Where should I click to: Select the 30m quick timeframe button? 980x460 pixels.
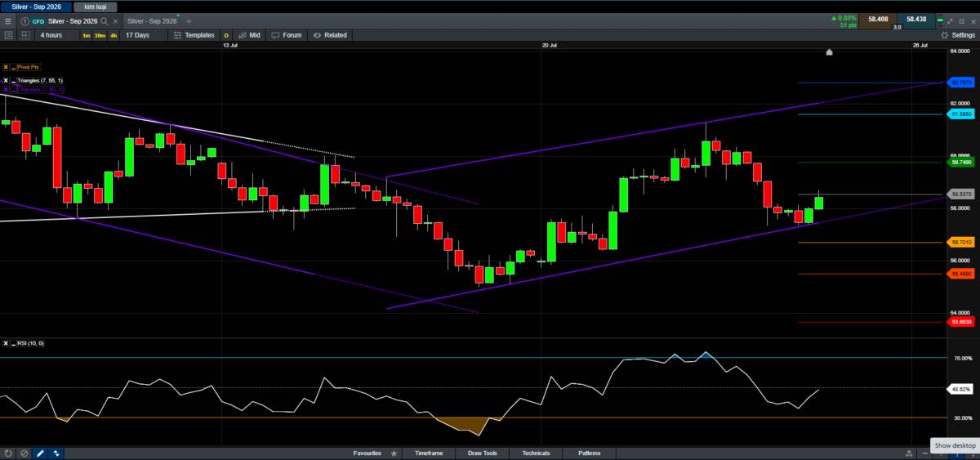(99, 35)
